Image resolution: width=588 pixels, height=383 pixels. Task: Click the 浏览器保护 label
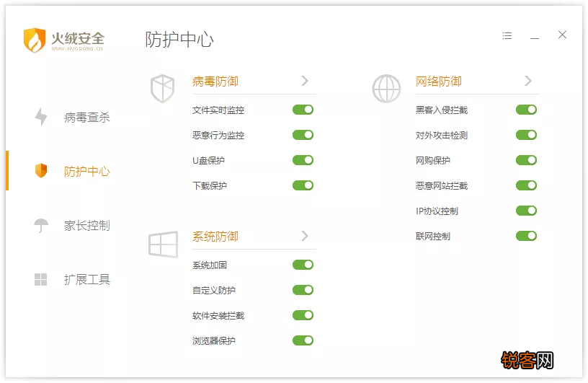[x=214, y=340]
